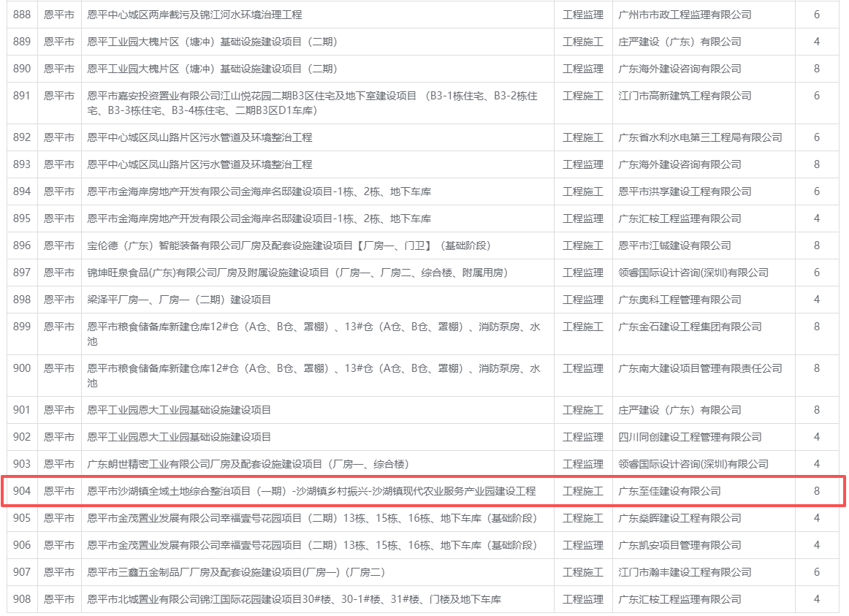Click 广东金石建设工程集团有限公司 cell

[x=690, y=327]
